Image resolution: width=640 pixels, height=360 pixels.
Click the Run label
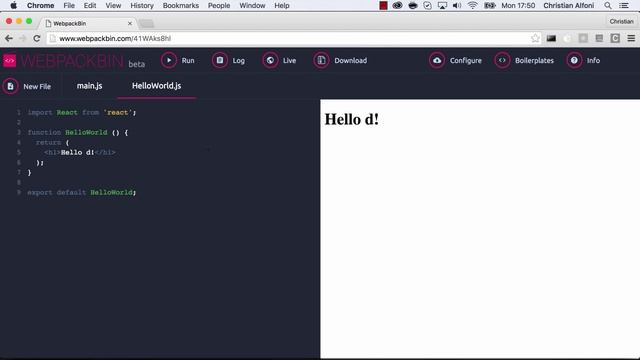click(x=188, y=60)
